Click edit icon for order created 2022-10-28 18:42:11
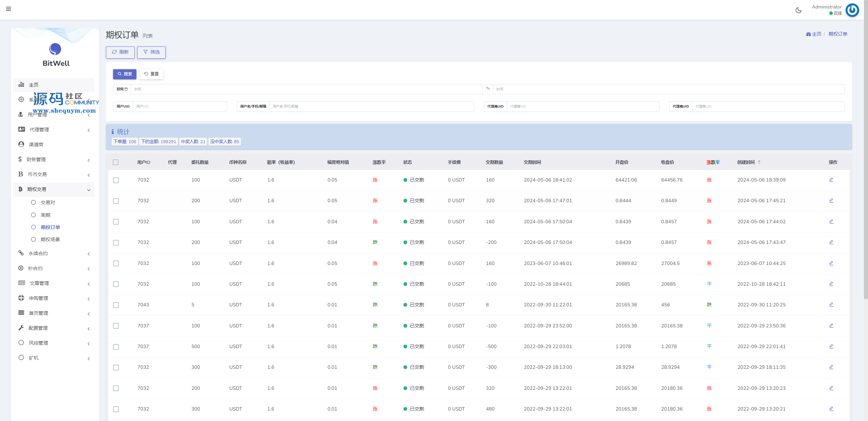 (x=831, y=284)
